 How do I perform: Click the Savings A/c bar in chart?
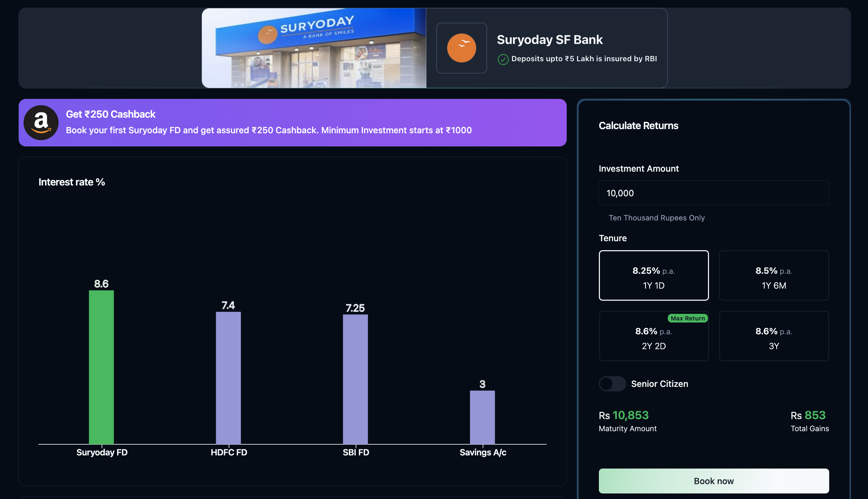(482, 417)
